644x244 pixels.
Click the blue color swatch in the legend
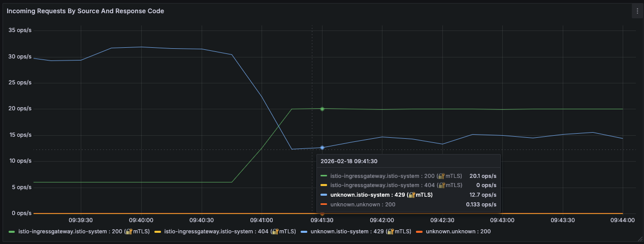pyautogui.click(x=304, y=232)
